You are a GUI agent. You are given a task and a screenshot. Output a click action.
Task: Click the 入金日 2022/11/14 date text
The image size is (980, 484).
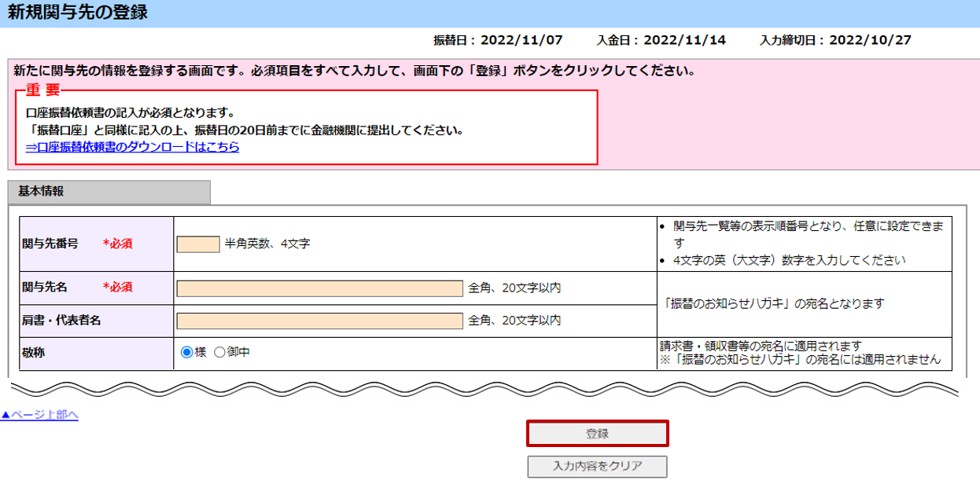click(x=661, y=40)
